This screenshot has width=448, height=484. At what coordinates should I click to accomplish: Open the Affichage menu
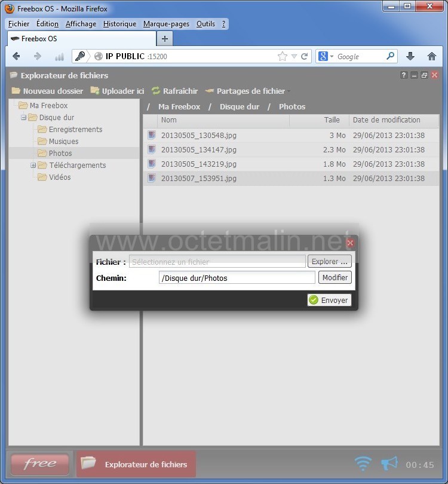click(x=81, y=24)
